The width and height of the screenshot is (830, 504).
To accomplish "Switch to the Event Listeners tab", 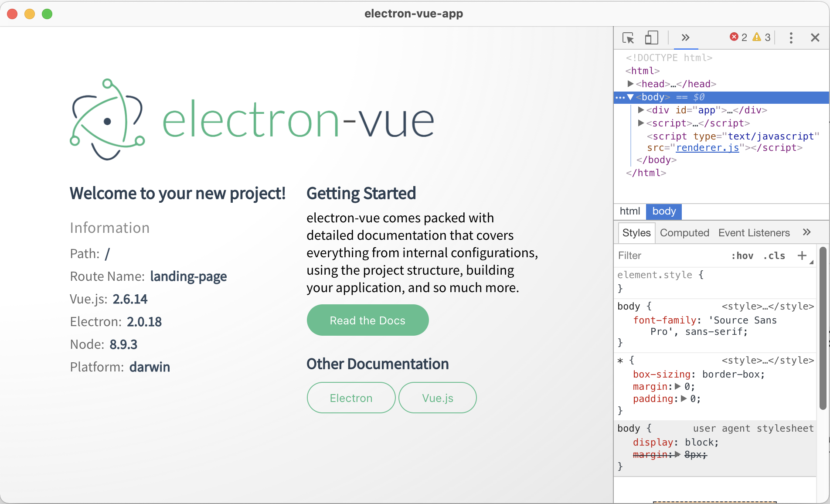I will [x=754, y=233].
